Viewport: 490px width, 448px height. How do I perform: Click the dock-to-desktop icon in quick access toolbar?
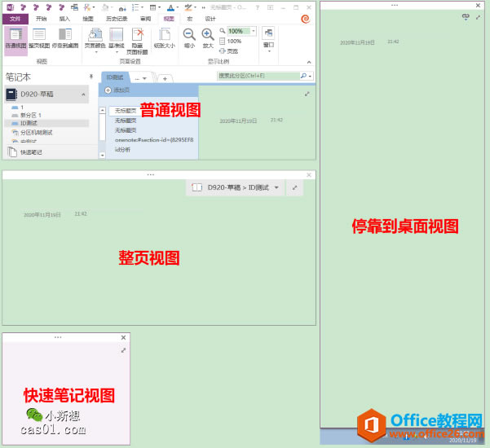[74, 7]
